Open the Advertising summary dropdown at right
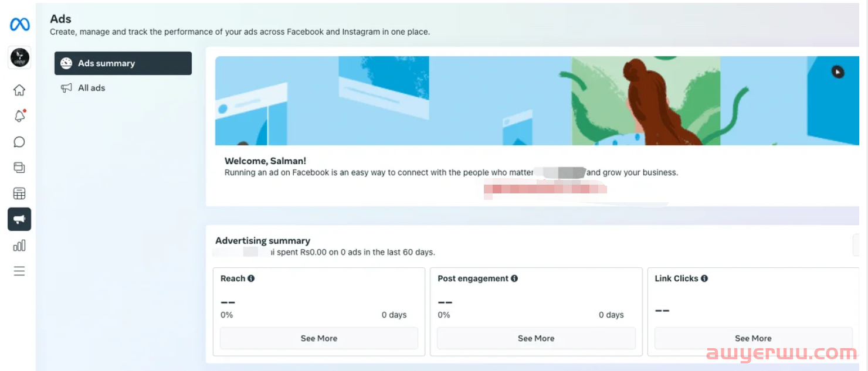868x371 pixels. [x=859, y=245]
